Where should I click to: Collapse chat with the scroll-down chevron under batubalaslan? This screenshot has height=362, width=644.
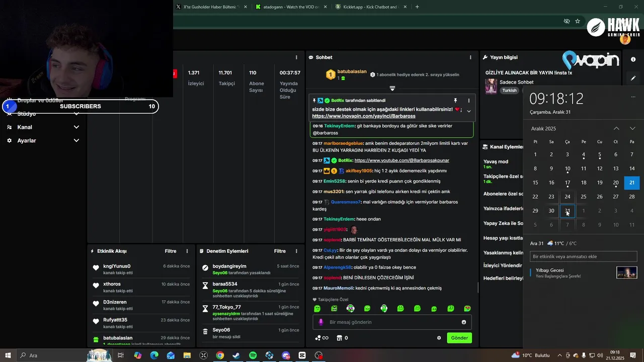(392, 88)
